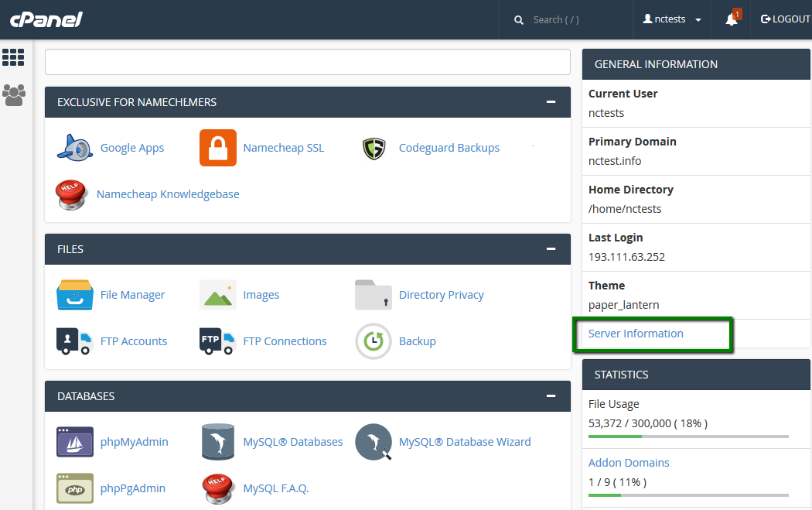
Task: Click the phpPgAdmin php icon
Action: point(75,488)
